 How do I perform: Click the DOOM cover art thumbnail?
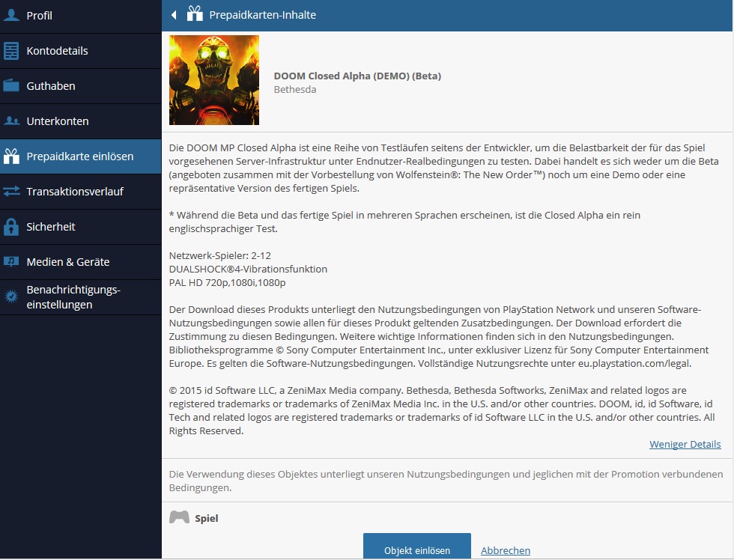[214, 80]
